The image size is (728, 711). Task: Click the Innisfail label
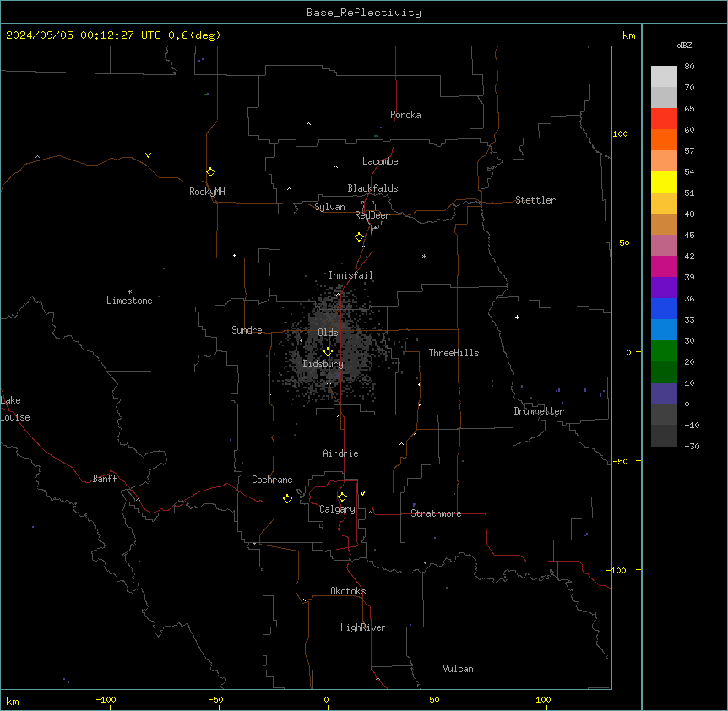[350, 275]
